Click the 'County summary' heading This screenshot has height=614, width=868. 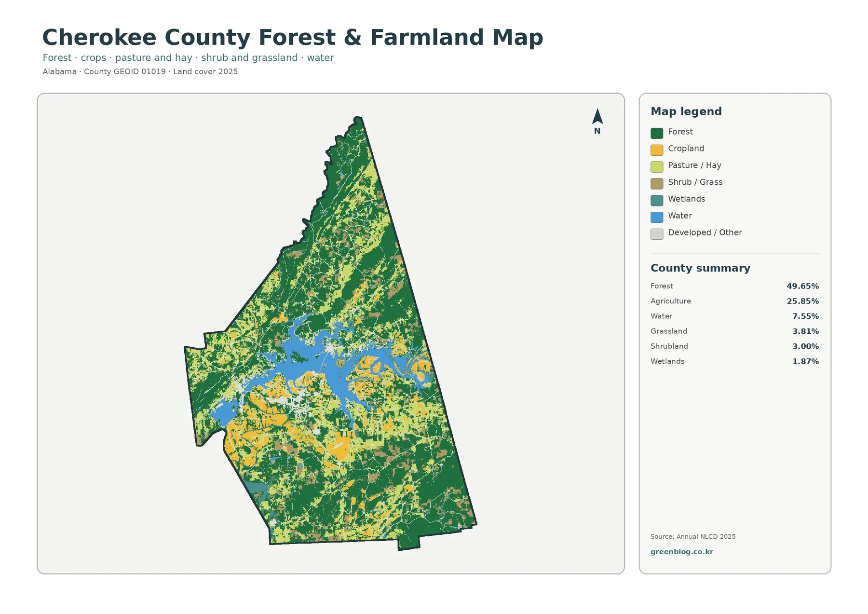tap(700, 268)
